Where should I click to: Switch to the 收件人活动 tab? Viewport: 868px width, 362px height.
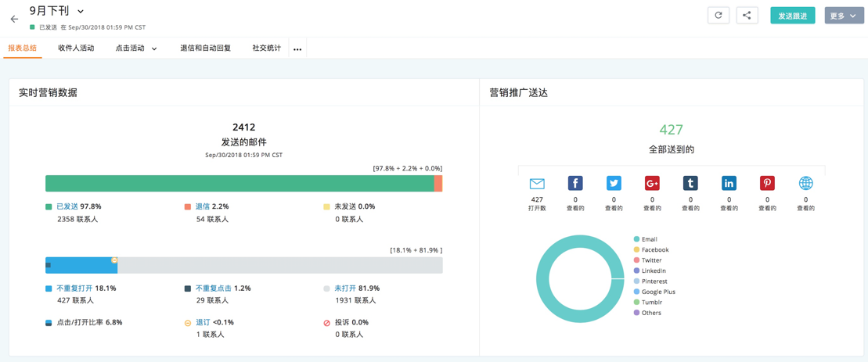point(76,48)
